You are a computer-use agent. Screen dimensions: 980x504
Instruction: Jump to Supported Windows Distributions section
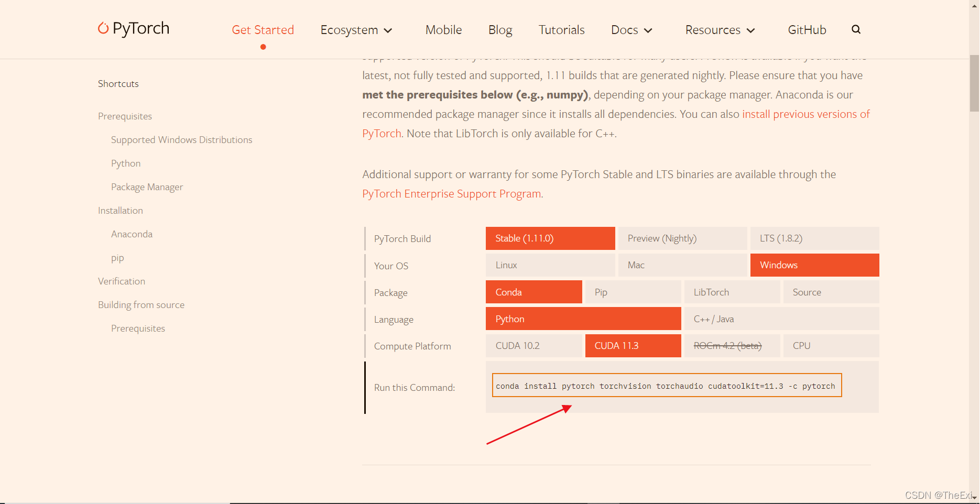point(181,140)
